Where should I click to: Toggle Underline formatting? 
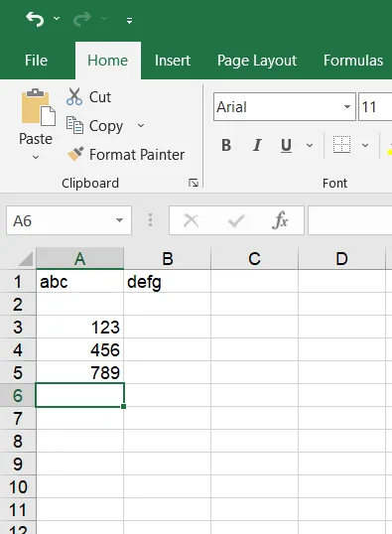pos(287,146)
